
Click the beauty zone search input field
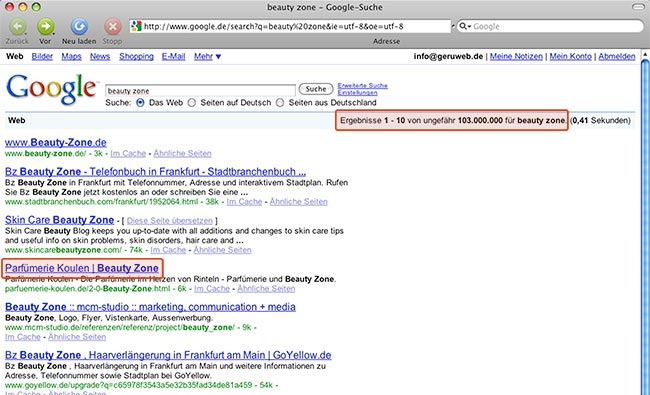click(x=200, y=91)
